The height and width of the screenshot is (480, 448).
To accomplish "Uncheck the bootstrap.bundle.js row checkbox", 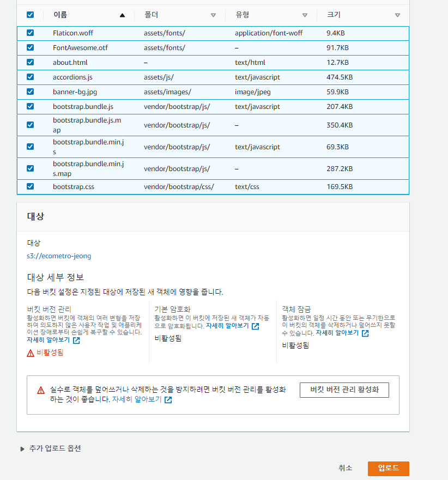I will 30,106.
